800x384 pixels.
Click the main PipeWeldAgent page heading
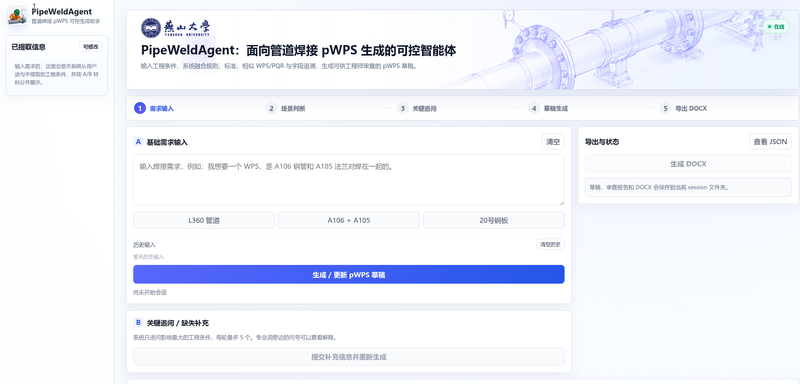tap(298, 50)
